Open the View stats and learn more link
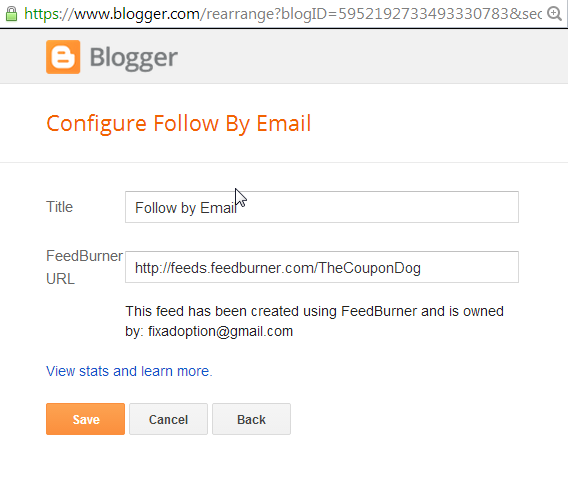 point(129,371)
